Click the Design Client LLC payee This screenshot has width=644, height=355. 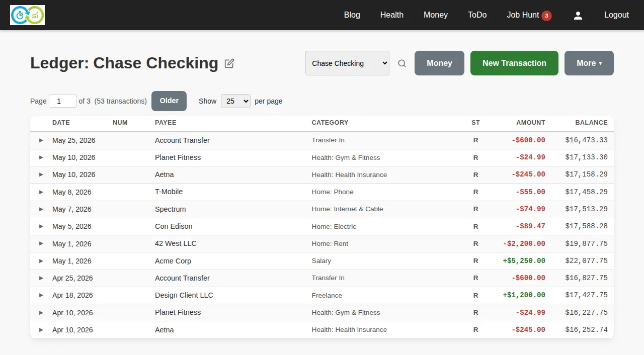pyautogui.click(x=184, y=295)
